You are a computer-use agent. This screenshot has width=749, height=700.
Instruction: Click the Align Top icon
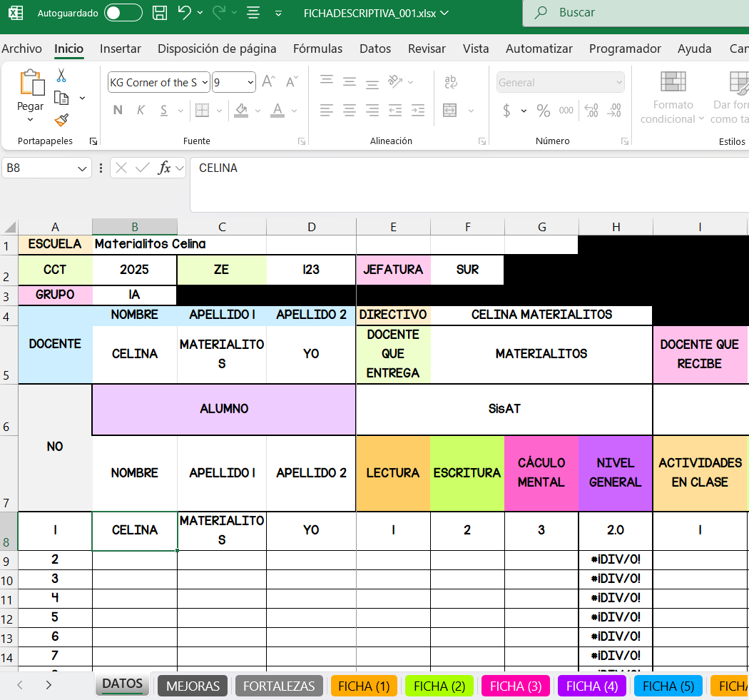327,81
